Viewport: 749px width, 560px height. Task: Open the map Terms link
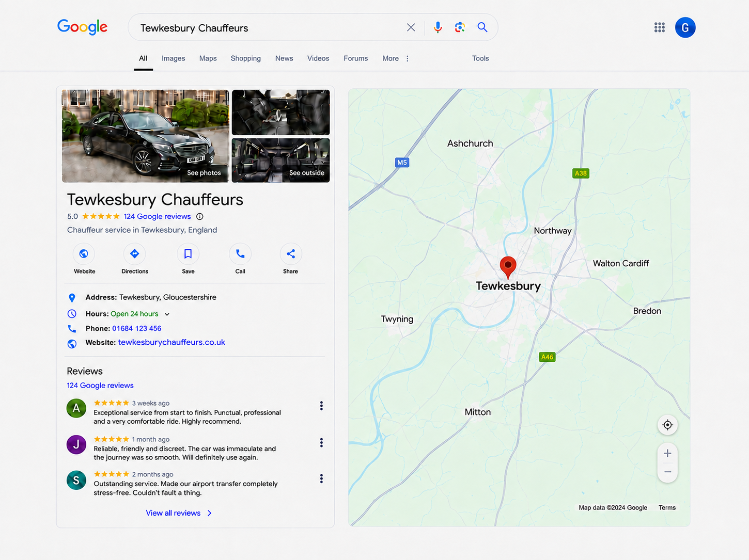coord(667,508)
